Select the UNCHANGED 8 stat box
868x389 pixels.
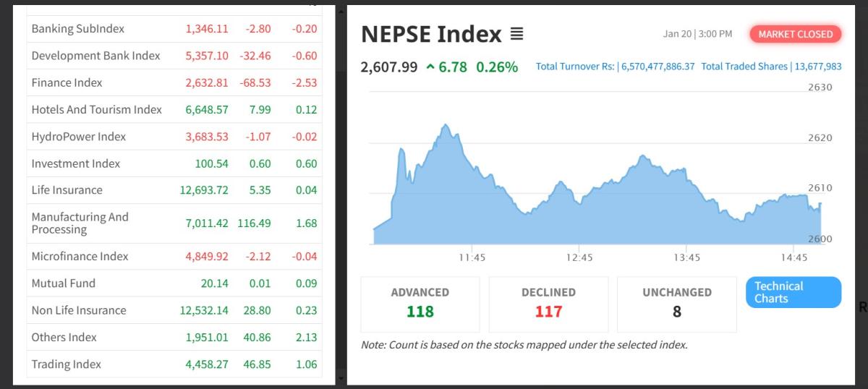pyautogui.click(x=676, y=304)
